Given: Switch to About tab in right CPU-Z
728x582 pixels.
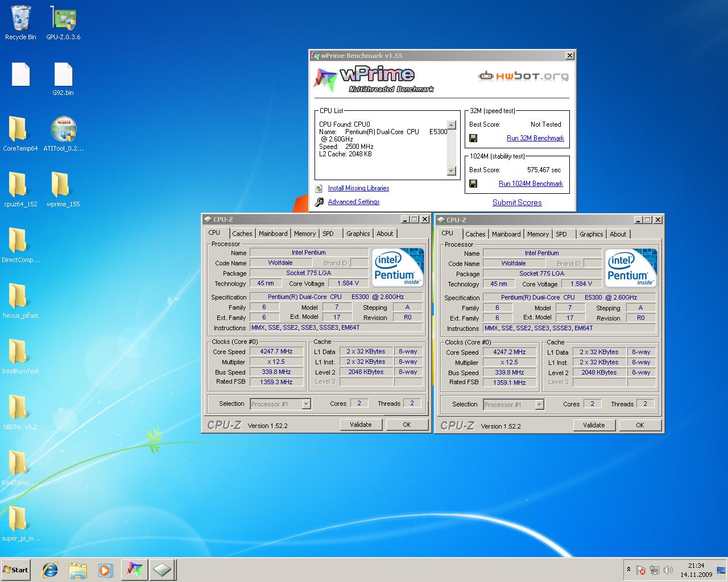Looking at the screenshot, I should 618,234.
